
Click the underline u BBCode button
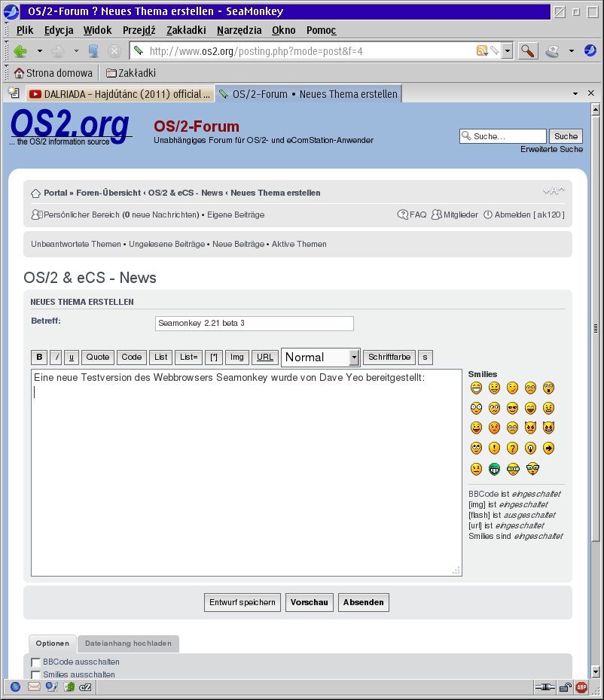pos(72,357)
